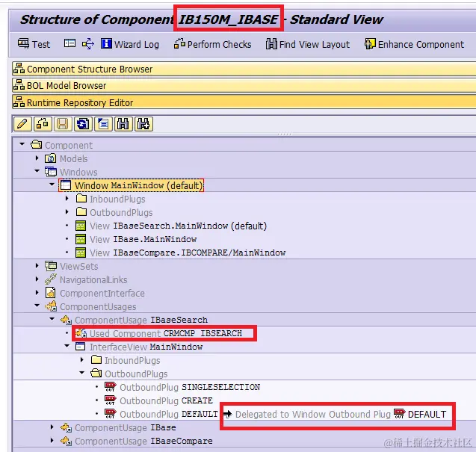This screenshot has height=452, width=476.
Task: Click the Models icon
Action: click(x=50, y=158)
